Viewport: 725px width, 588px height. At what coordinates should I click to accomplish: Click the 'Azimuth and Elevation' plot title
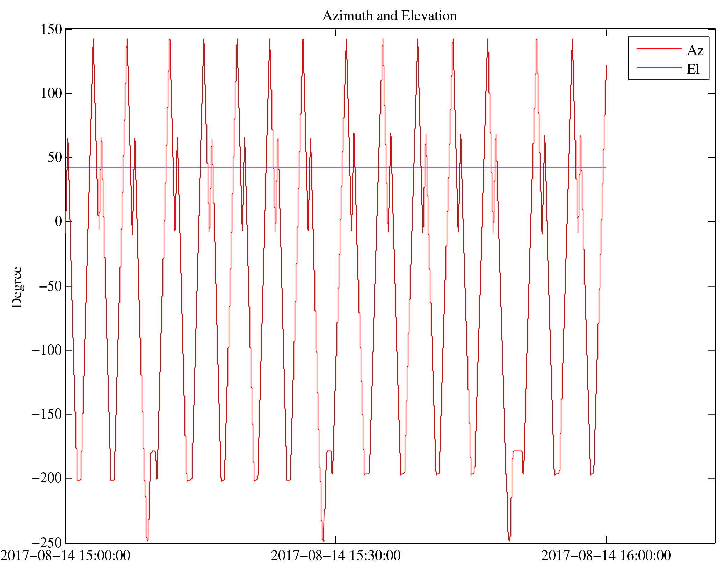pyautogui.click(x=390, y=16)
